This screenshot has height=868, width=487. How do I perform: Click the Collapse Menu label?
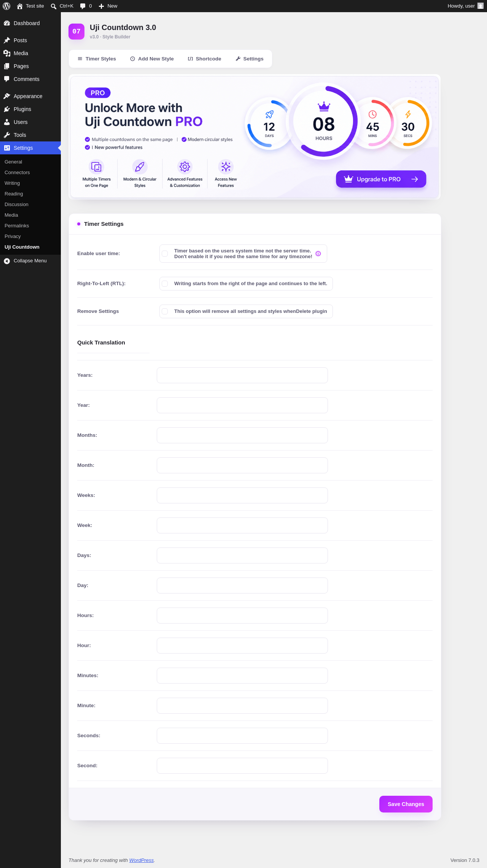(x=30, y=261)
